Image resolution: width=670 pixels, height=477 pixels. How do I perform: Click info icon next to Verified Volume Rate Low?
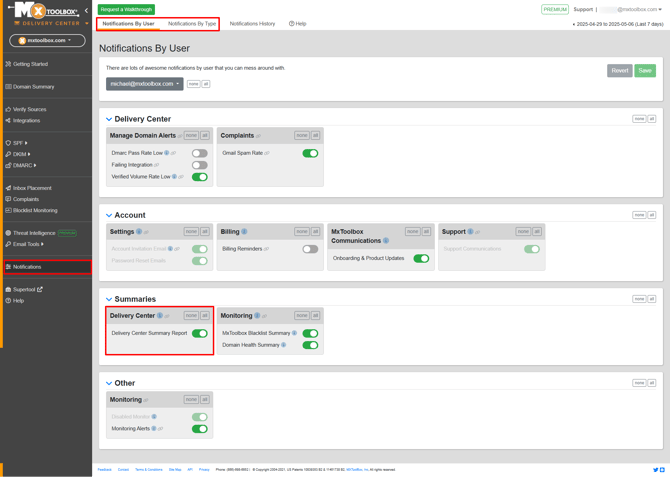pyautogui.click(x=174, y=177)
